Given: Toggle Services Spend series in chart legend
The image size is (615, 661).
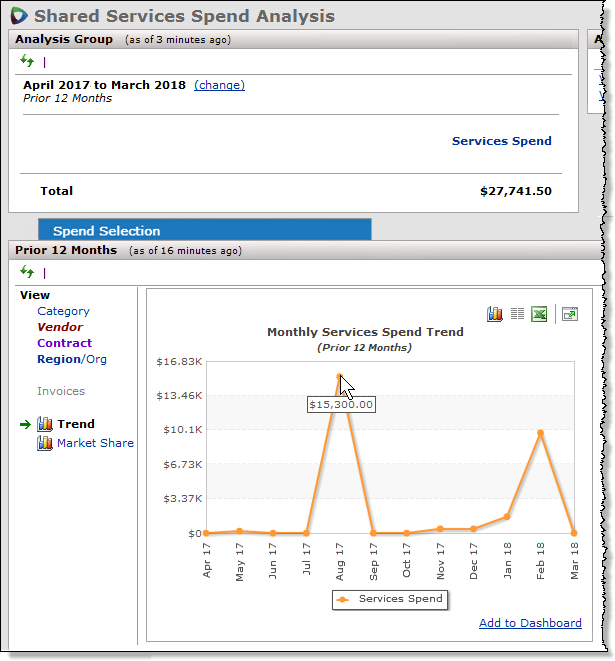Looking at the screenshot, I should (x=392, y=599).
